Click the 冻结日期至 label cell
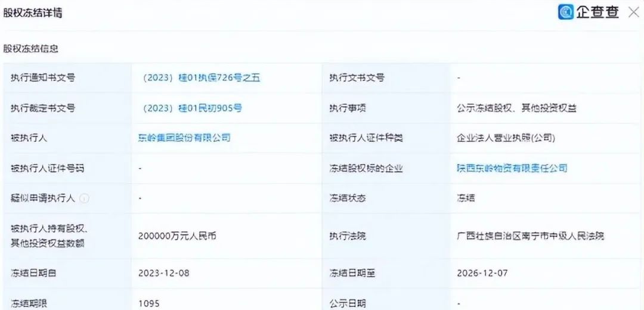Screen dimensions: 644x310 (386, 274)
